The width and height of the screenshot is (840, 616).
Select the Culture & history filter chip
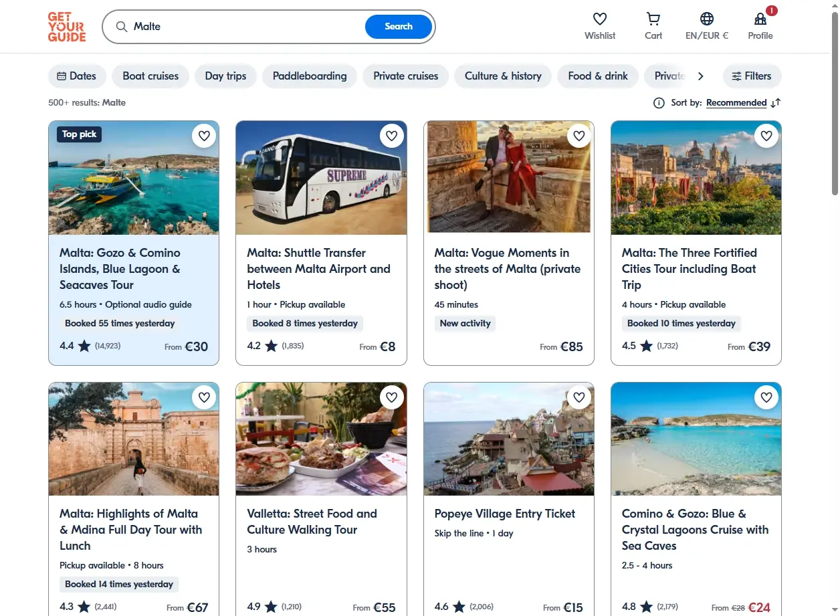tap(503, 76)
